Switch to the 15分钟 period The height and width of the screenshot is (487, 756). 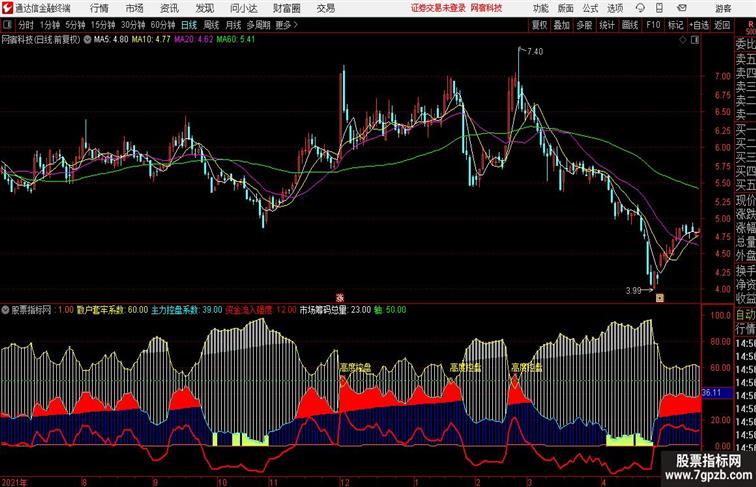[x=103, y=25]
